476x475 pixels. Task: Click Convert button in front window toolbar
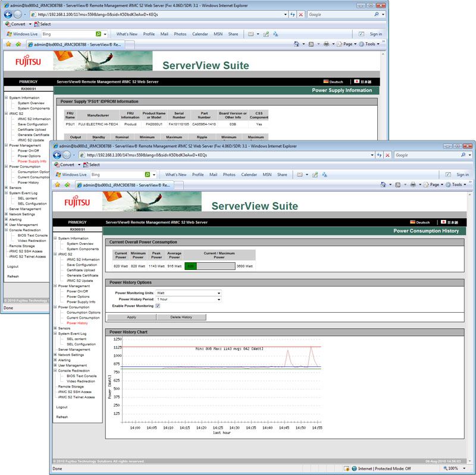64,165
